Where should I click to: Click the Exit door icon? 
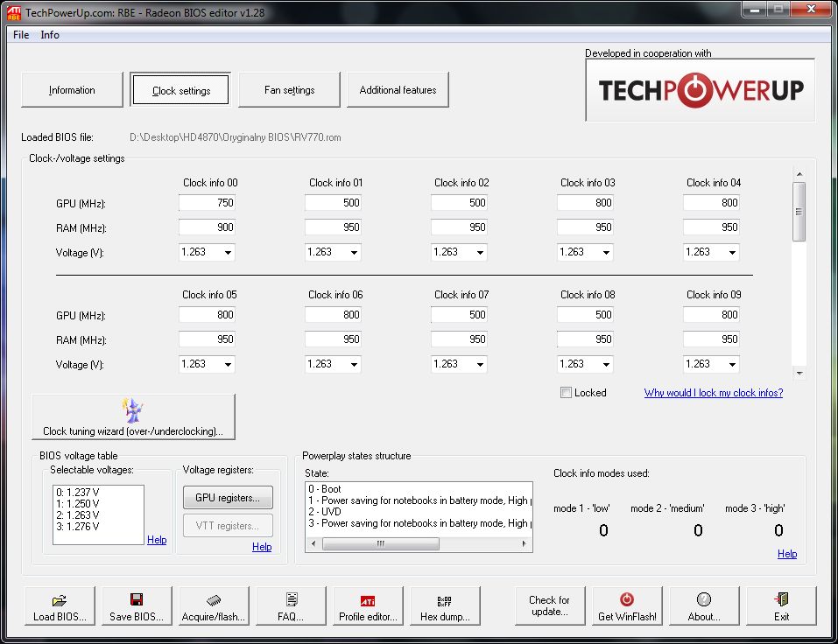(781, 599)
